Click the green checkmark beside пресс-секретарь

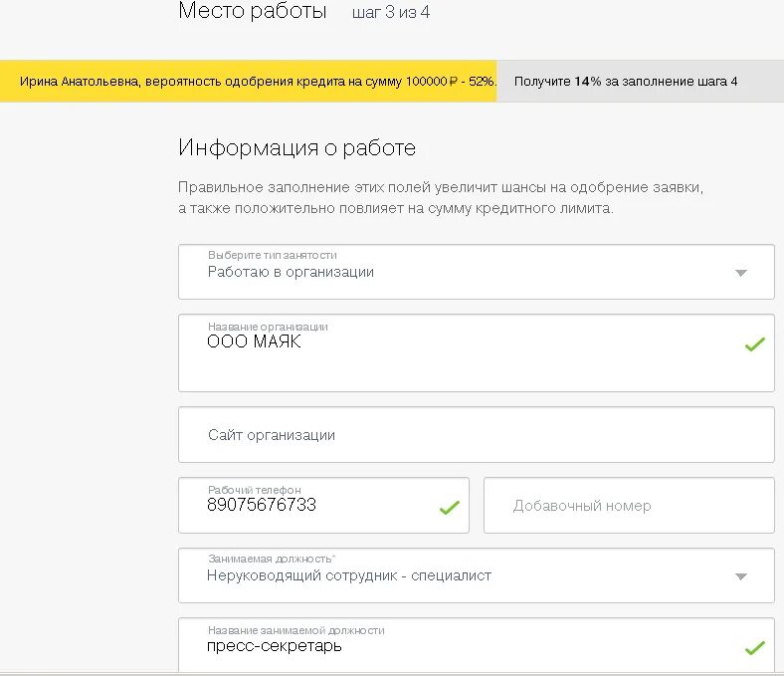tap(754, 648)
